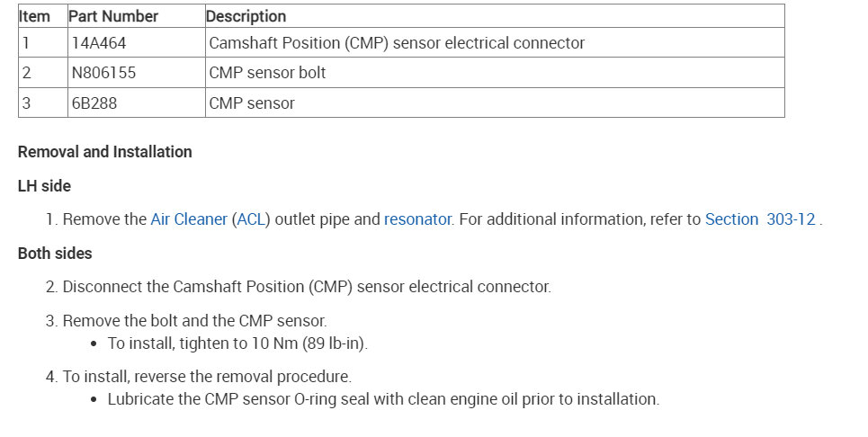This screenshot has height=437, width=868.
Task: Open the Air Cleaner link
Action: pos(189,219)
